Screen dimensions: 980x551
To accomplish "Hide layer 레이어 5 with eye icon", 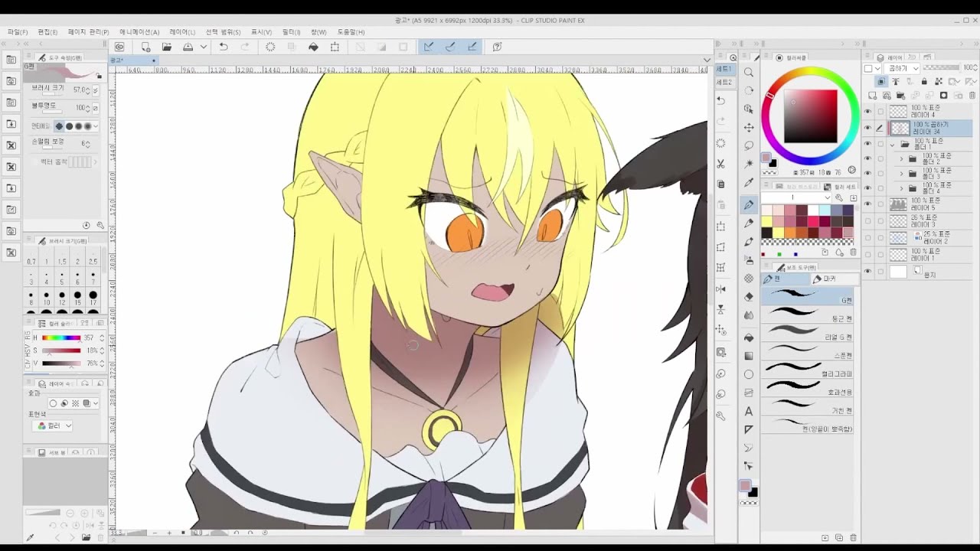I will [867, 204].
